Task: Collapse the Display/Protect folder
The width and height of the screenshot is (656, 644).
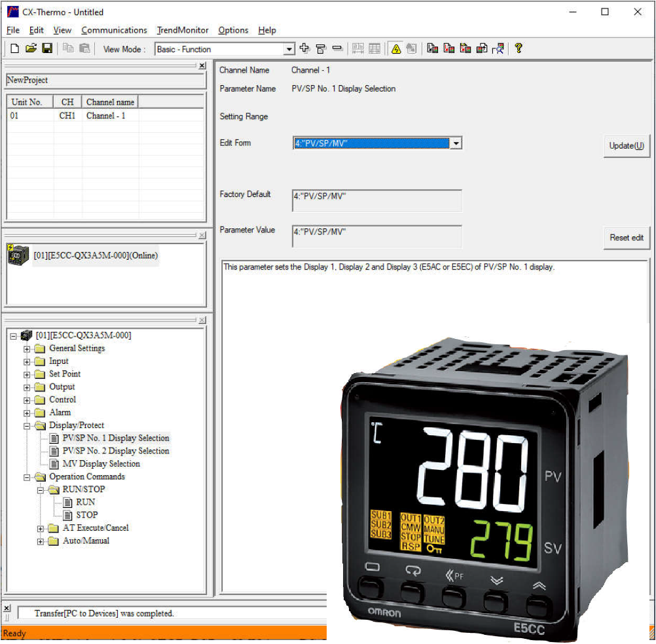Action: (27, 427)
